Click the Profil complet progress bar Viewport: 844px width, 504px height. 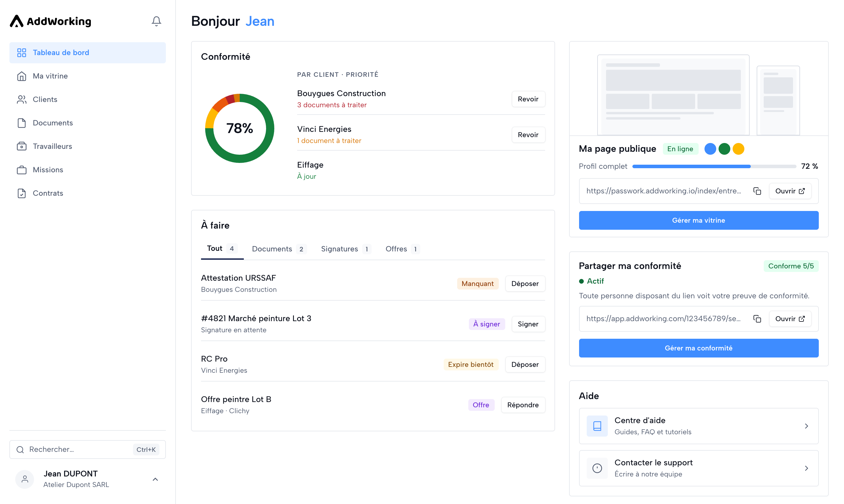(x=714, y=166)
